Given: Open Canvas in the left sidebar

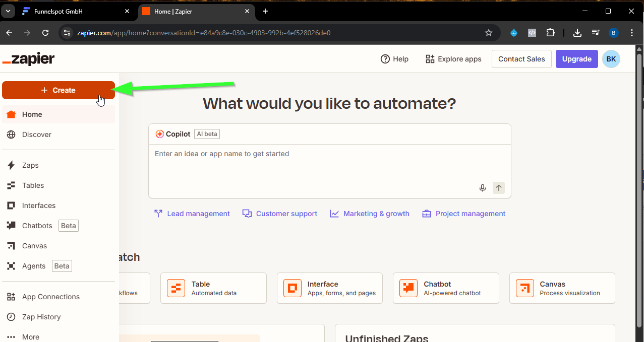Looking at the screenshot, I should [x=58, y=246].
